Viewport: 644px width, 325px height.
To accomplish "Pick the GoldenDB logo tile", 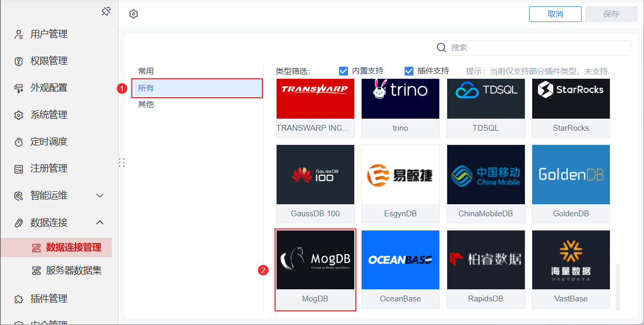I will (571, 175).
